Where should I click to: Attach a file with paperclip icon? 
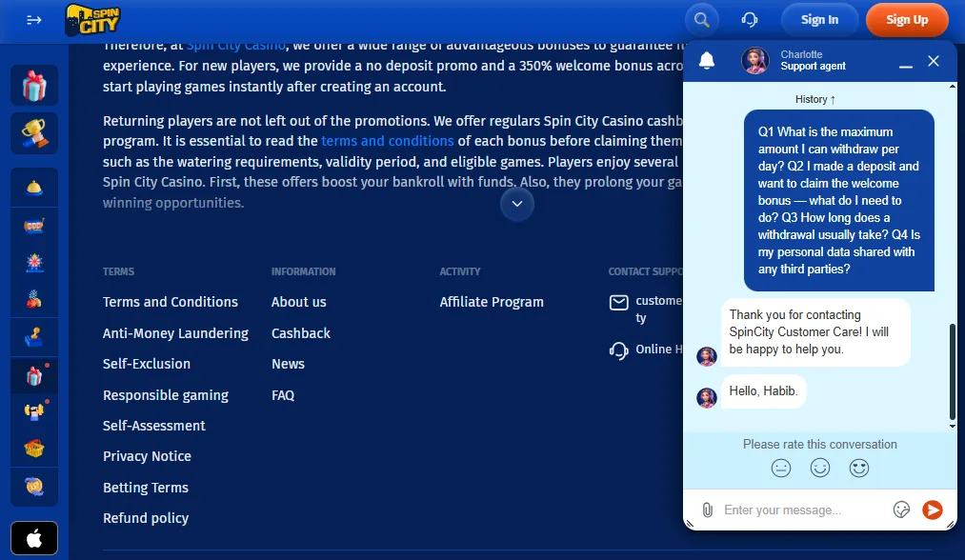coord(707,510)
